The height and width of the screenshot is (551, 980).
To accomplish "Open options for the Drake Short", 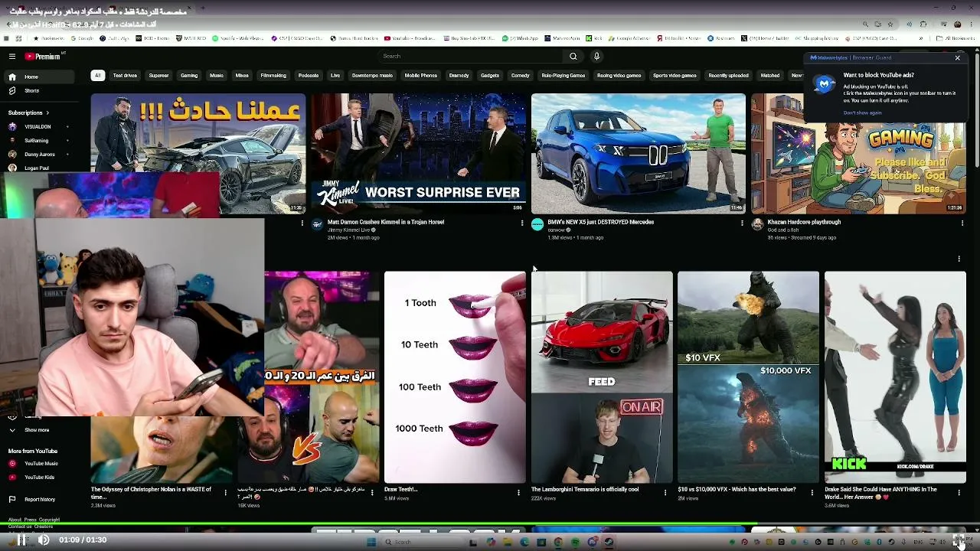I will point(959,492).
